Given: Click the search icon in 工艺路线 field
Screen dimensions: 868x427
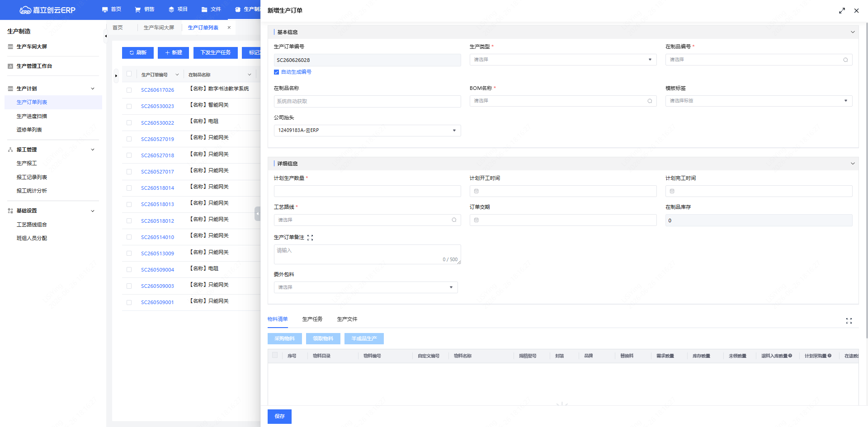Looking at the screenshot, I should click(454, 220).
